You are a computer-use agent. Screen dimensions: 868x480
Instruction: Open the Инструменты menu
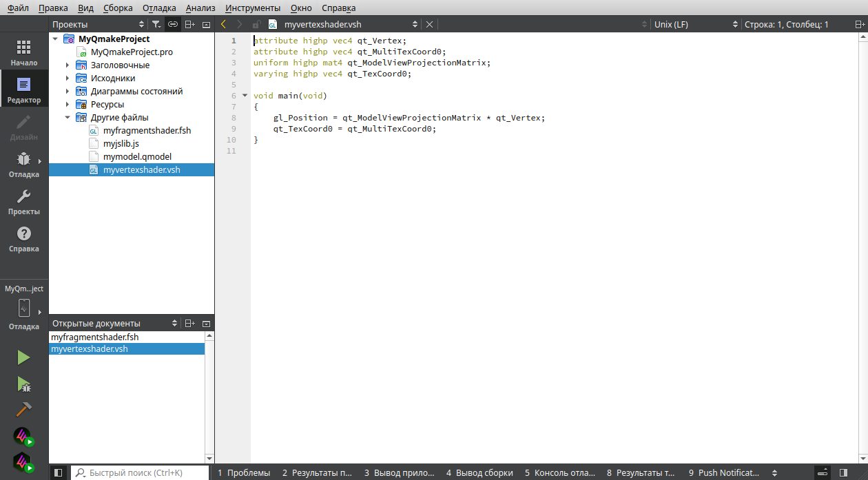point(253,8)
